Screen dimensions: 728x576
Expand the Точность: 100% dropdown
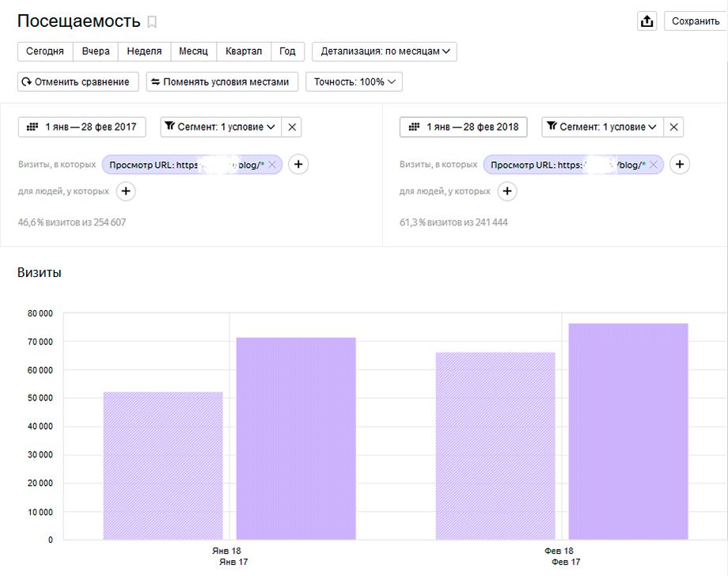tap(354, 81)
